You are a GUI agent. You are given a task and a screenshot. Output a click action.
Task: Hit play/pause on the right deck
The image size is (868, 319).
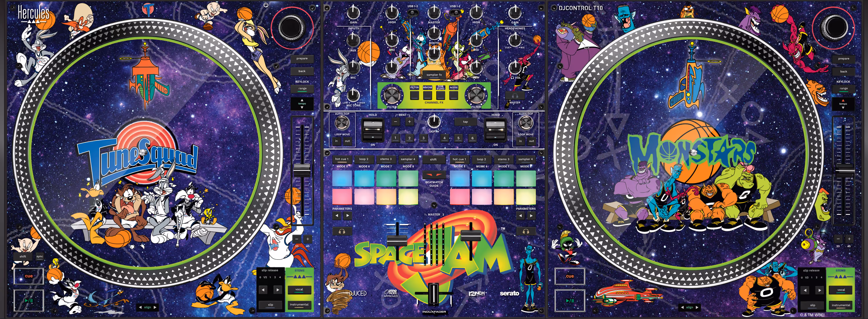point(569,300)
